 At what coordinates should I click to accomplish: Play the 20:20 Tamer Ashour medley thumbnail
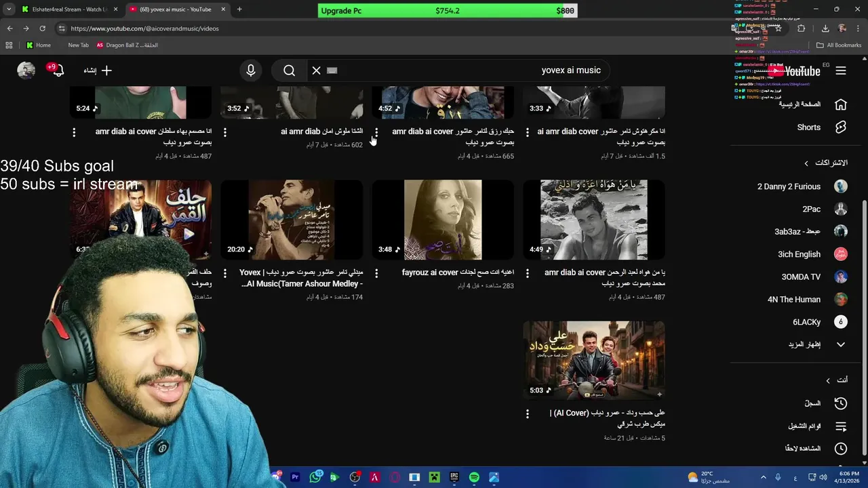292,220
